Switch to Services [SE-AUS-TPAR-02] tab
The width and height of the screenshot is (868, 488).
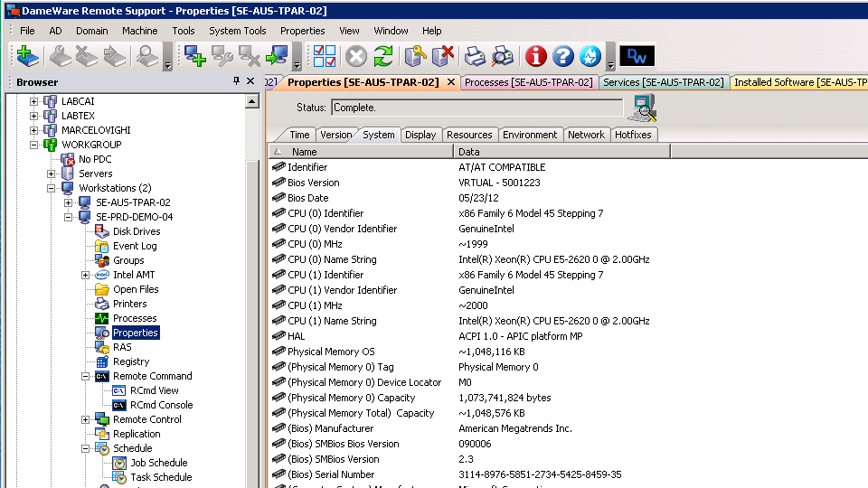click(x=663, y=82)
